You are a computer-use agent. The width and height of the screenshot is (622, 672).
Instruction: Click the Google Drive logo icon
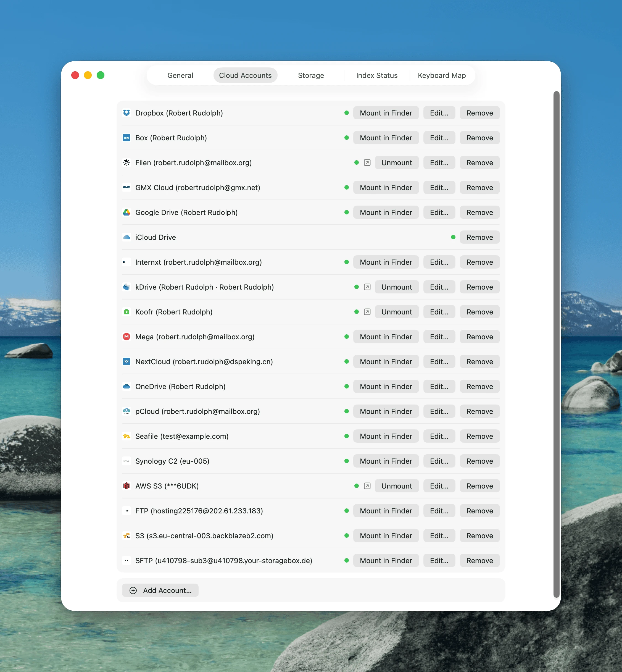[x=126, y=212]
